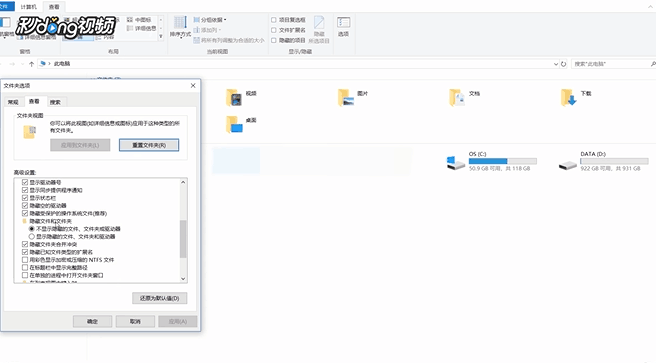Toggle 项目复选框 checkbox in ribbon
Screen dimensions: 656x363
[x=274, y=20]
